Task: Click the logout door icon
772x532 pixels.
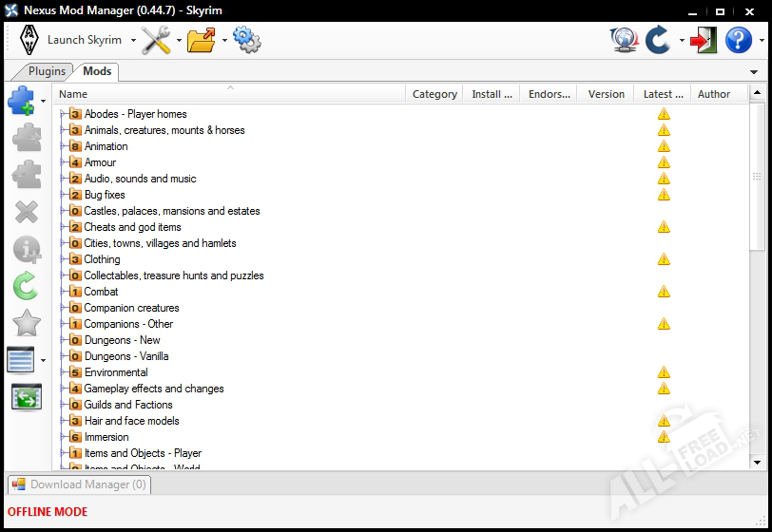Action: pyautogui.click(x=704, y=40)
